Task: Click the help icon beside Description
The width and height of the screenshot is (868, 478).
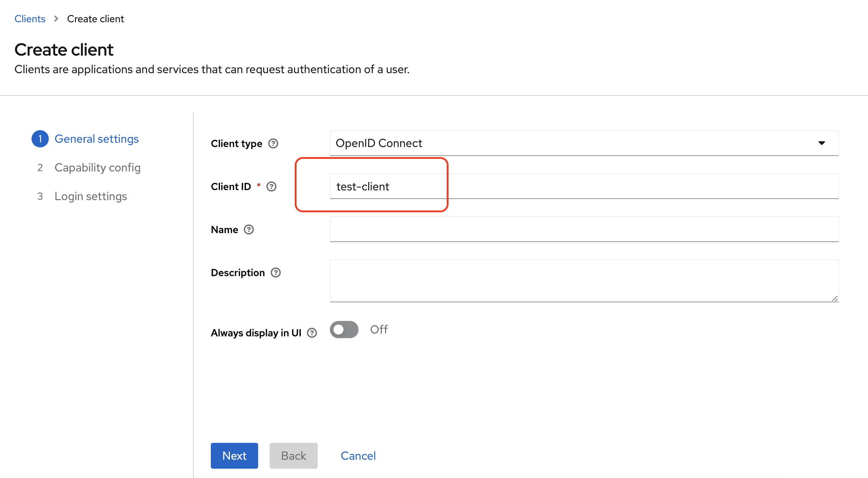Action: (275, 273)
